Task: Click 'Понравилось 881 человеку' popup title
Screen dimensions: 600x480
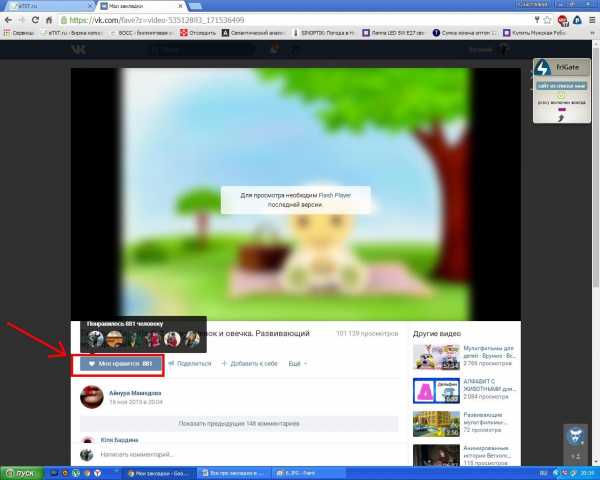Action: 125,324
